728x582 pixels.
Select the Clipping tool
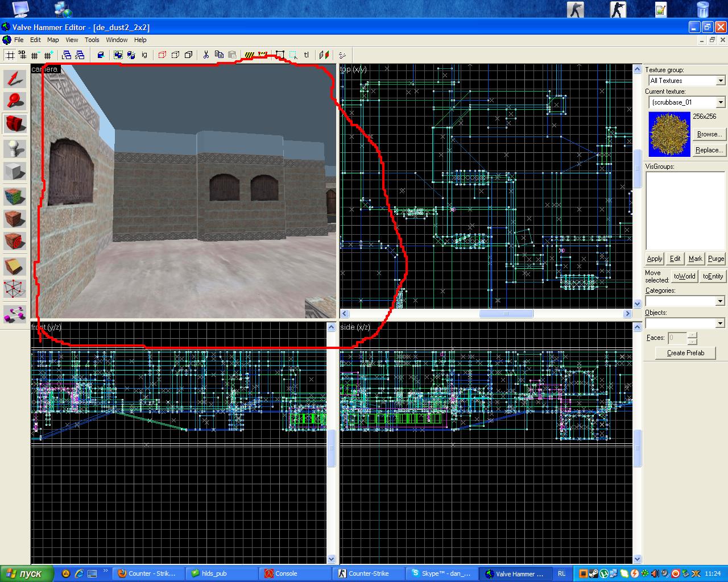coord(15,266)
